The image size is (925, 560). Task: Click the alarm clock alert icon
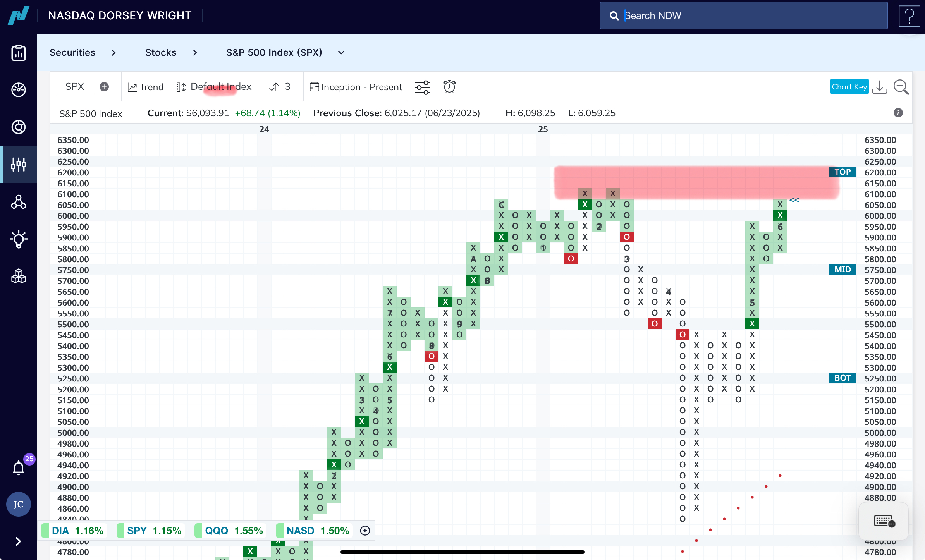pyautogui.click(x=449, y=87)
